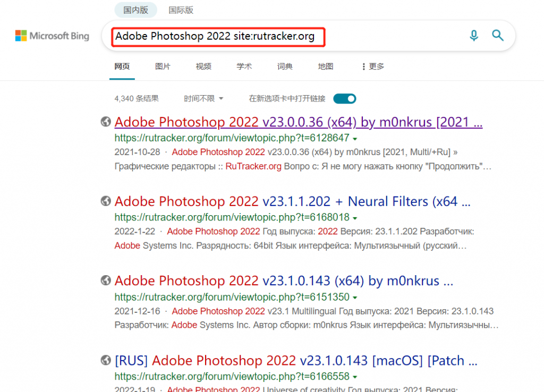Image resolution: width=544 pixels, height=392 pixels.
Task: Select the 地图 maps tab
Action: [326, 66]
